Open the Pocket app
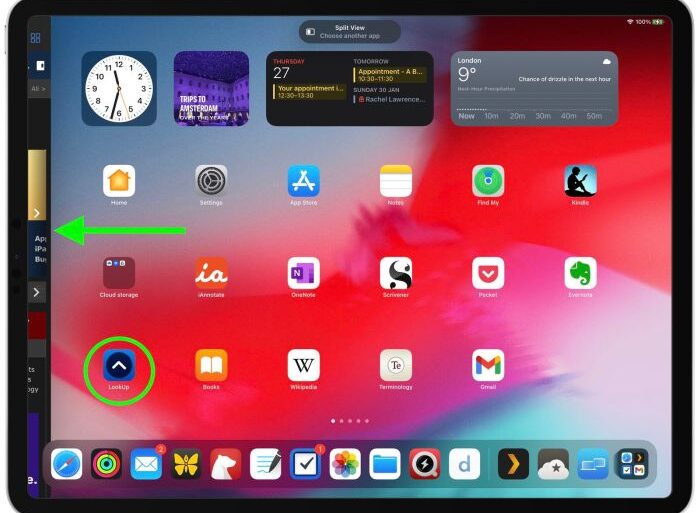Screen dimensions: 700x513 (x=488, y=273)
